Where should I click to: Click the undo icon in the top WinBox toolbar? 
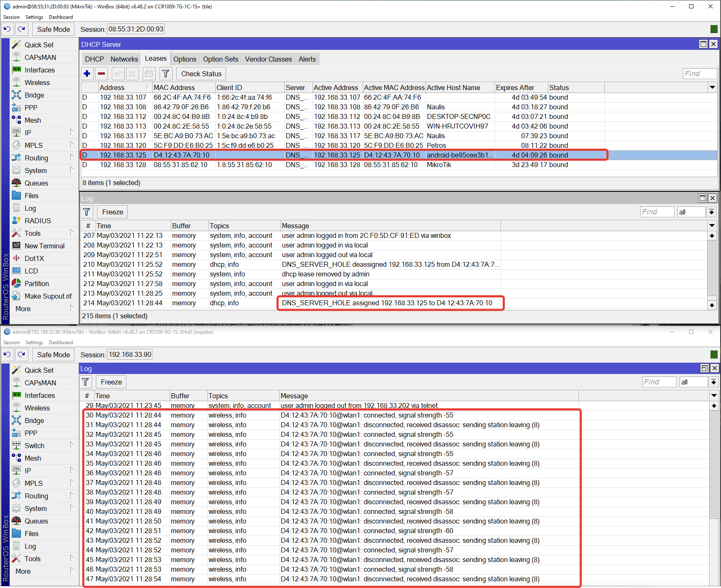pos(8,29)
